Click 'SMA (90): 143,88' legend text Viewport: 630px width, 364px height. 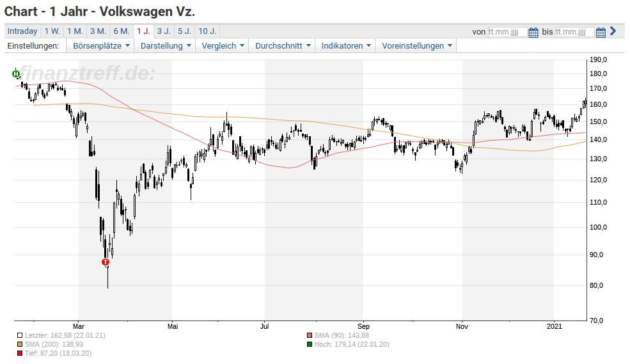[x=342, y=335]
